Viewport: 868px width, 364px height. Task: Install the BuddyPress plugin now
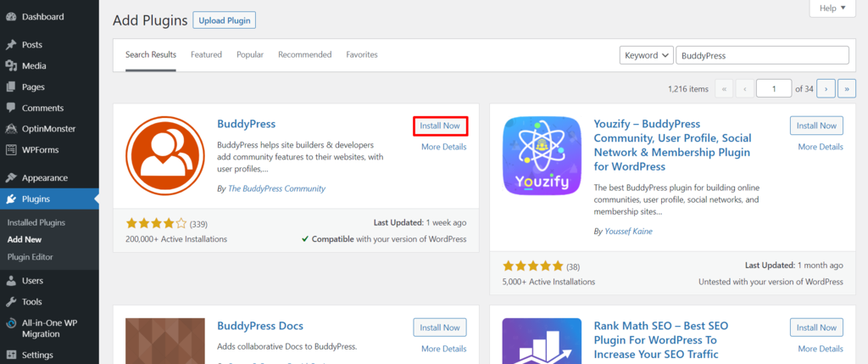[440, 126]
